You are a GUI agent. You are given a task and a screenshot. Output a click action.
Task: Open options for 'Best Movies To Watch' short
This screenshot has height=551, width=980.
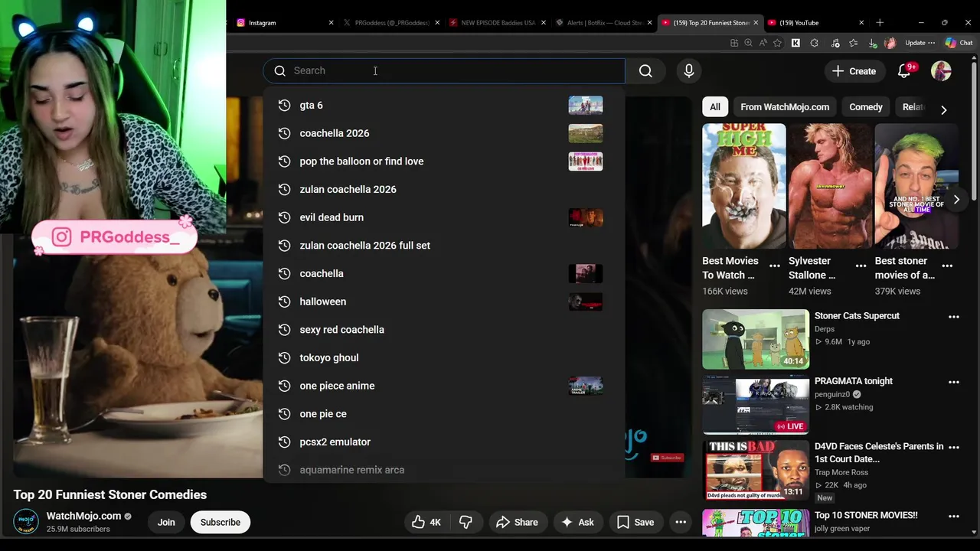click(x=775, y=266)
